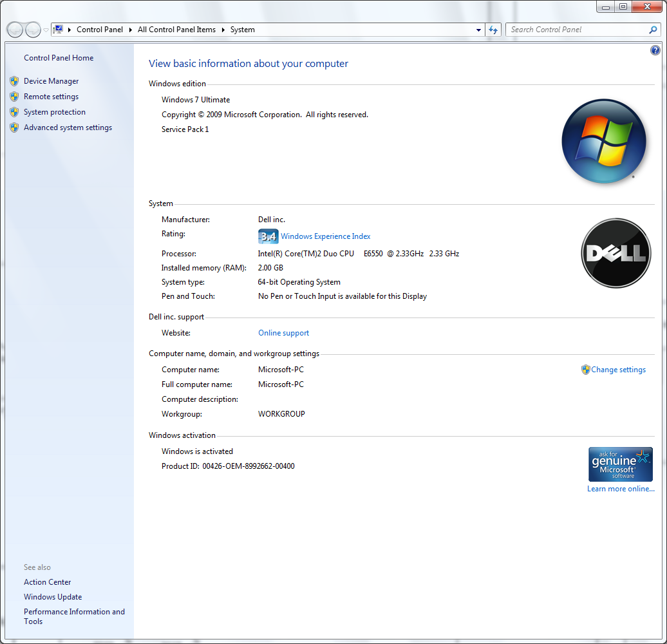The width and height of the screenshot is (667, 644).
Task: Expand arrow after All Control Panel Items
Action: pos(223,30)
